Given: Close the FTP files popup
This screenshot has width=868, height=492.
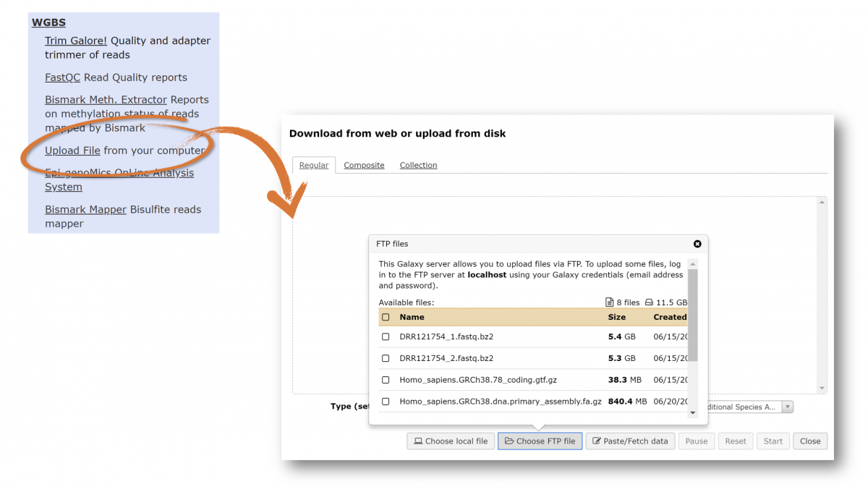Looking at the screenshot, I should (x=697, y=245).
